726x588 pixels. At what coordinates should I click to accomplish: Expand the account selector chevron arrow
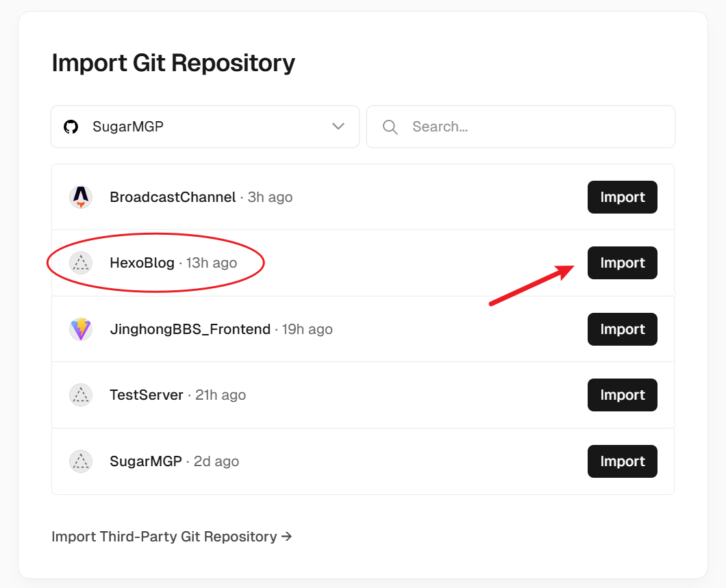point(338,127)
